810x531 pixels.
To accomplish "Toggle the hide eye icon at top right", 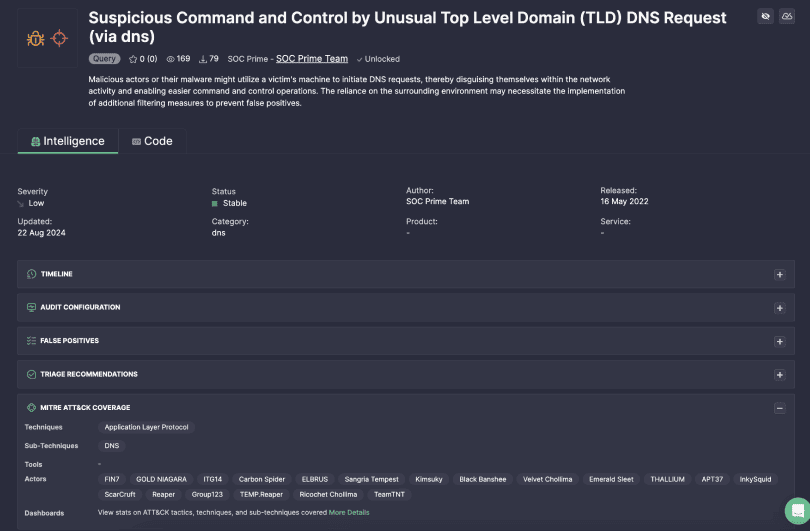I will coord(765,17).
